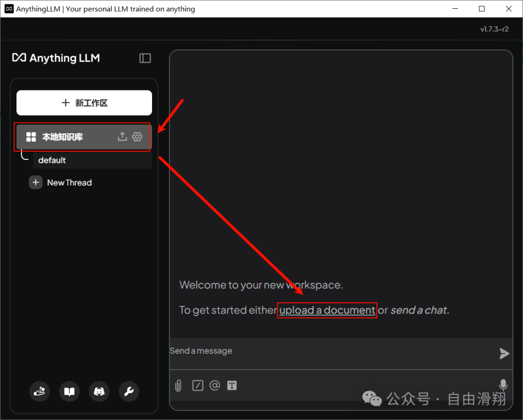The height and width of the screenshot is (420, 523).
Task: Click the send a chat text
Action: point(419,310)
